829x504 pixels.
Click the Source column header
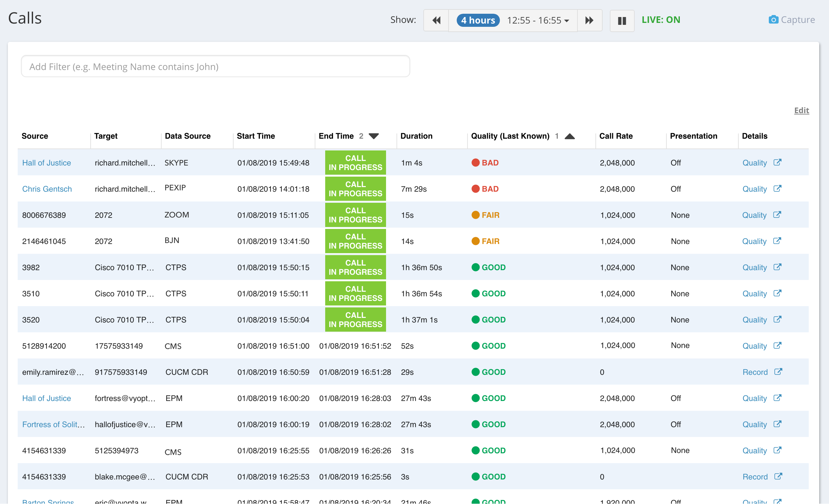click(35, 136)
